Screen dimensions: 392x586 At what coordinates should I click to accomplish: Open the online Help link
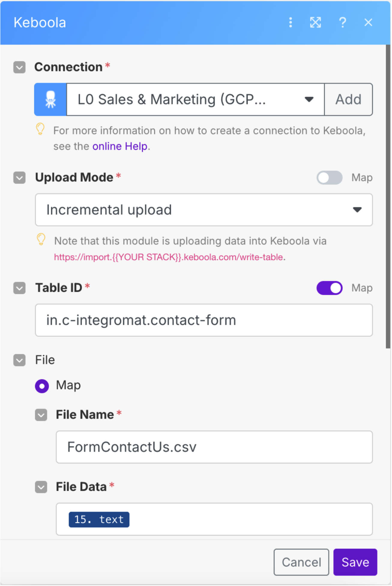tap(120, 146)
